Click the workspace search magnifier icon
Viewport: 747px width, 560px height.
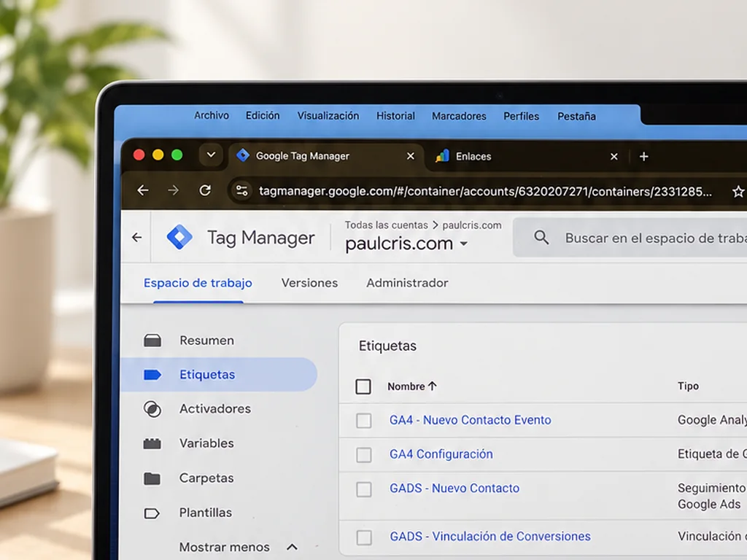coord(541,237)
